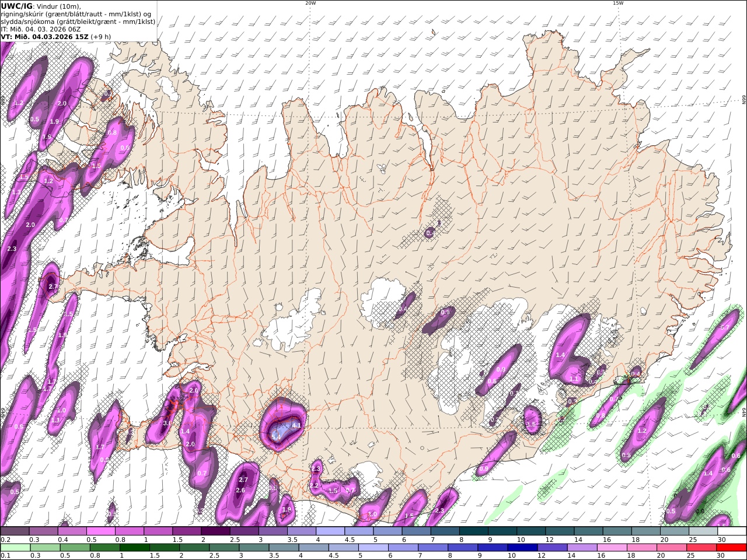The width and height of the screenshot is (747, 560).
Task: Pick the dark mauve swatch labeled 0.2
Action: tap(15, 531)
